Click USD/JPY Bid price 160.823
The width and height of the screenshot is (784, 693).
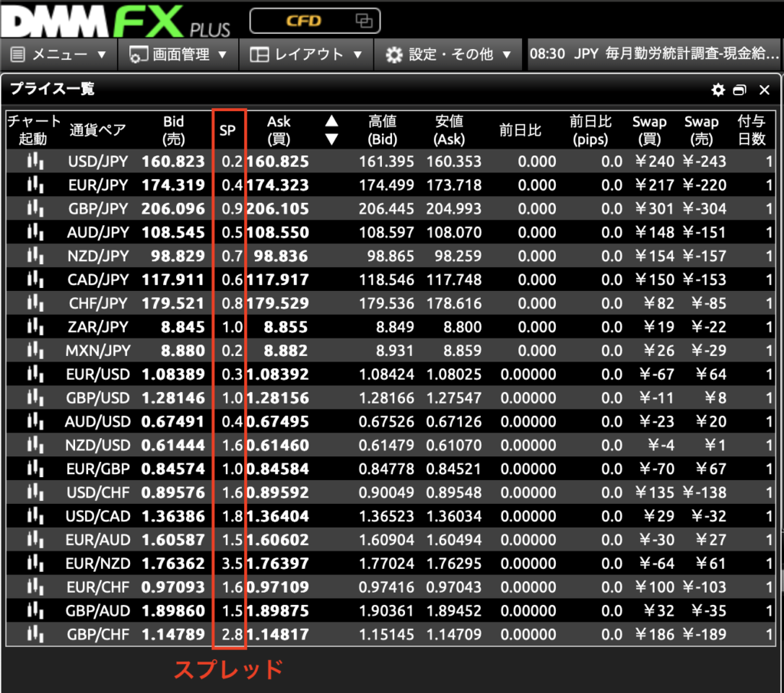coord(173,162)
